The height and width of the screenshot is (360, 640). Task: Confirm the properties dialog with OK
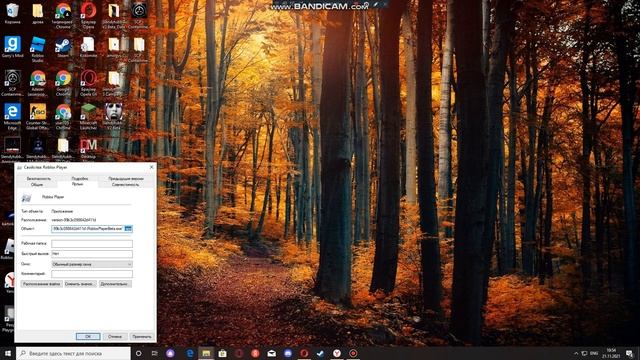click(x=88, y=336)
